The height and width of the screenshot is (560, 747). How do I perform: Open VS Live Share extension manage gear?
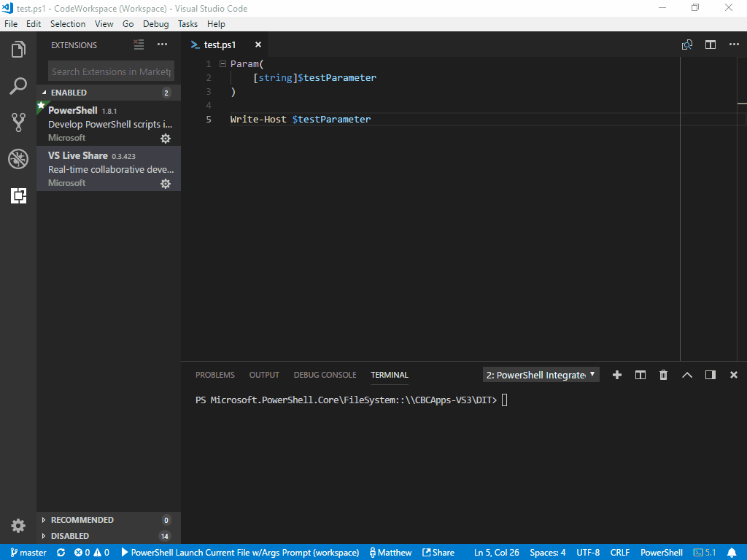tap(166, 184)
